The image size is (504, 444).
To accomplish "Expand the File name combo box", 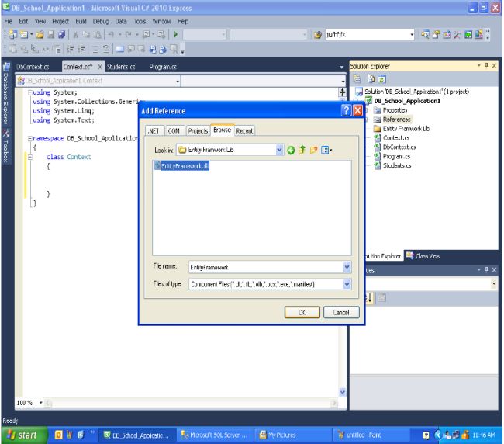I will pyautogui.click(x=347, y=266).
